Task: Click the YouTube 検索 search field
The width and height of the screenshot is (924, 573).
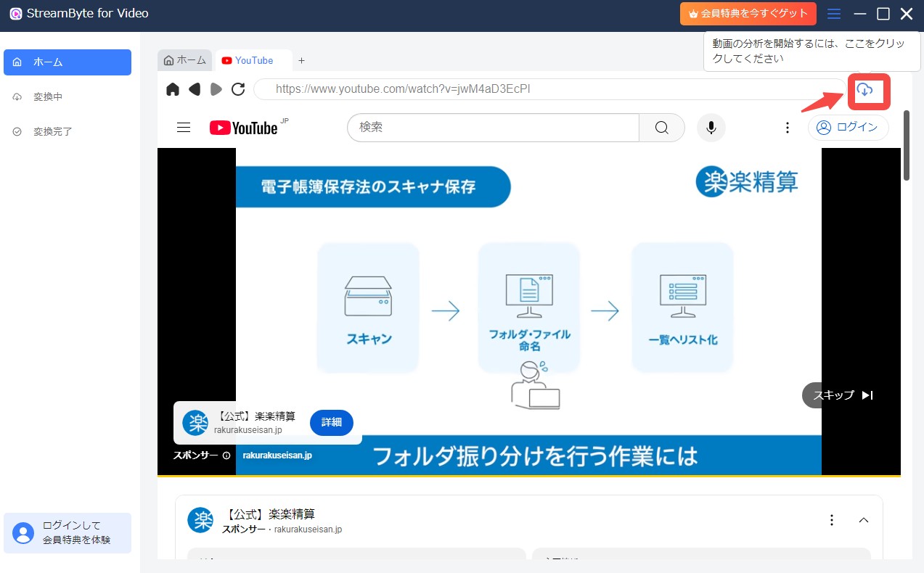Action: click(x=494, y=128)
